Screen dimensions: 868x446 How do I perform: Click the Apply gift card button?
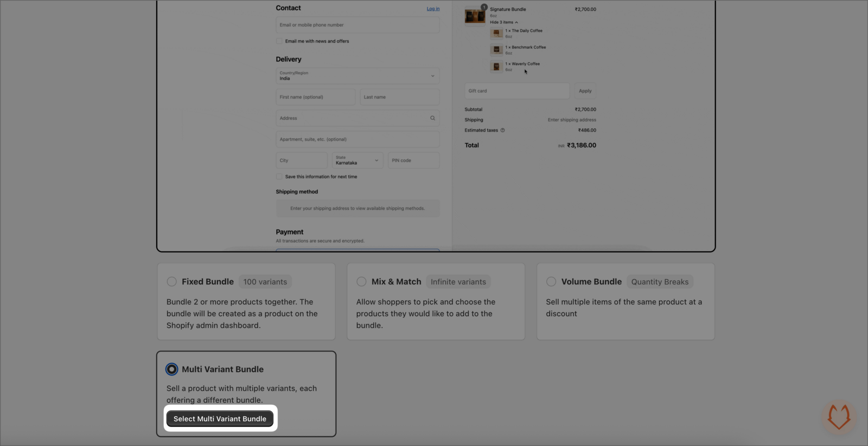[585, 91]
